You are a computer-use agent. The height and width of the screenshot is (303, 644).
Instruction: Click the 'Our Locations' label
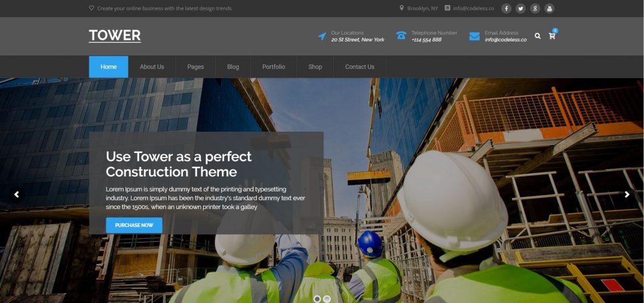(x=347, y=33)
